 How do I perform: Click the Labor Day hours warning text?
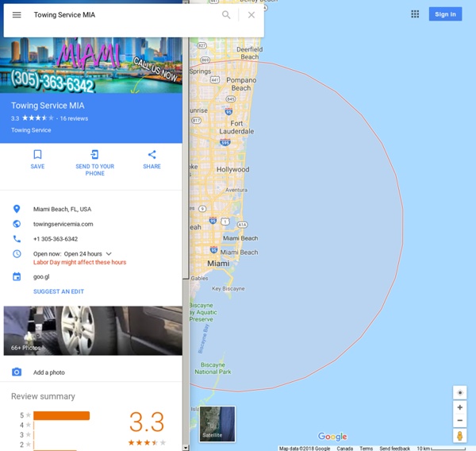(79, 262)
